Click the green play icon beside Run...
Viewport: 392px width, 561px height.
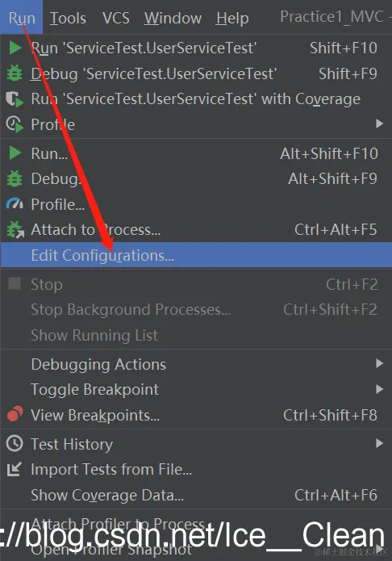click(x=15, y=153)
